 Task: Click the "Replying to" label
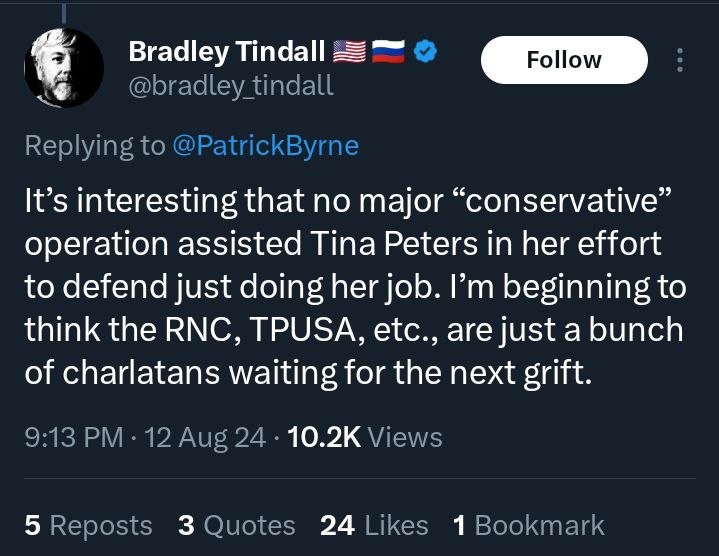[x=95, y=146]
